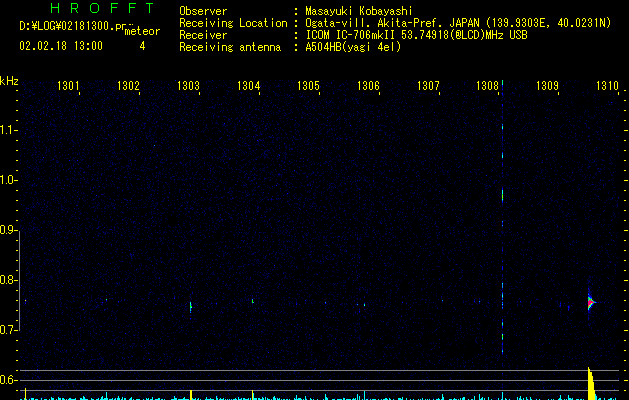
Task: Click the observer name Masayuki Kobayashi
Action: (x=359, y=11)
